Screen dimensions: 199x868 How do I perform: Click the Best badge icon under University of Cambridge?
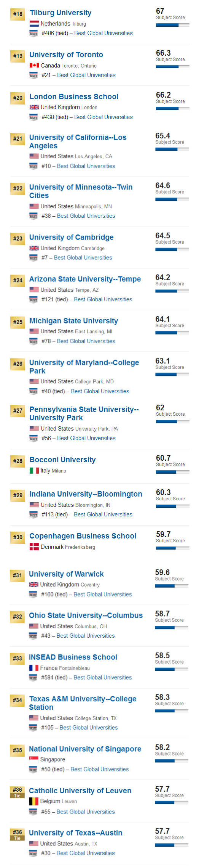(x=33, y=258)
